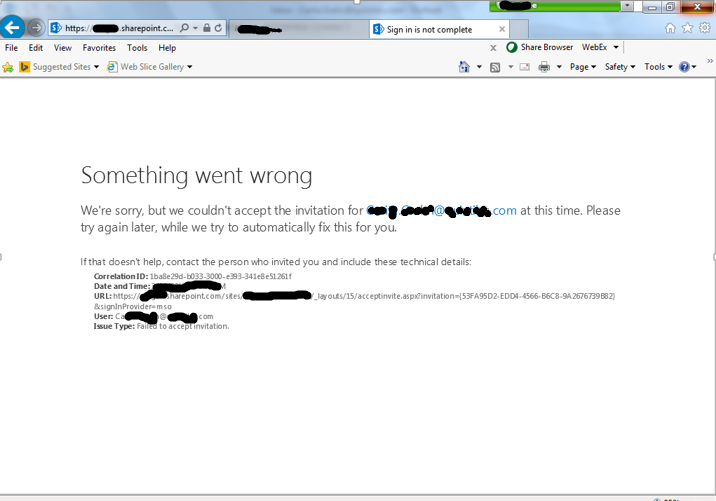Open the Favorites menu
Viewport: 716px width, 501px height.
pyautogui.click(x=99, y=48)
